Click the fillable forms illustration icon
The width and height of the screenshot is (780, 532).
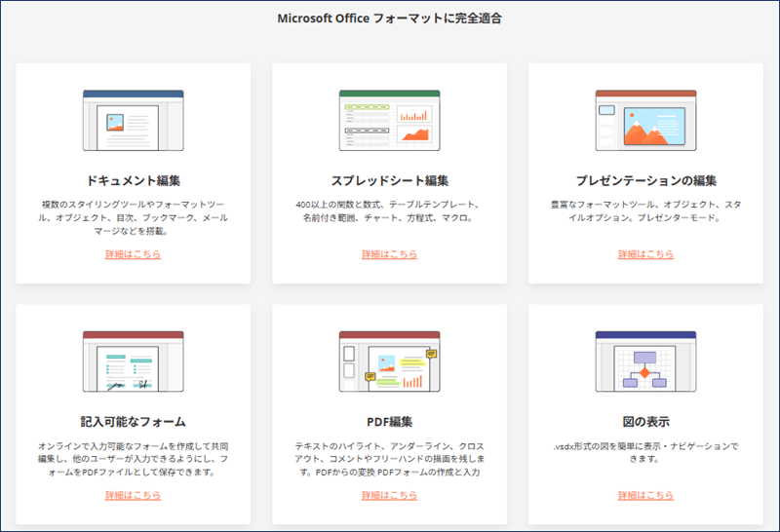(134, 361)
